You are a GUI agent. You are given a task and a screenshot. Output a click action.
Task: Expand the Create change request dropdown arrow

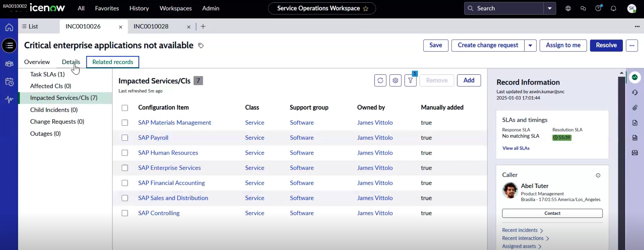(530, 46)
